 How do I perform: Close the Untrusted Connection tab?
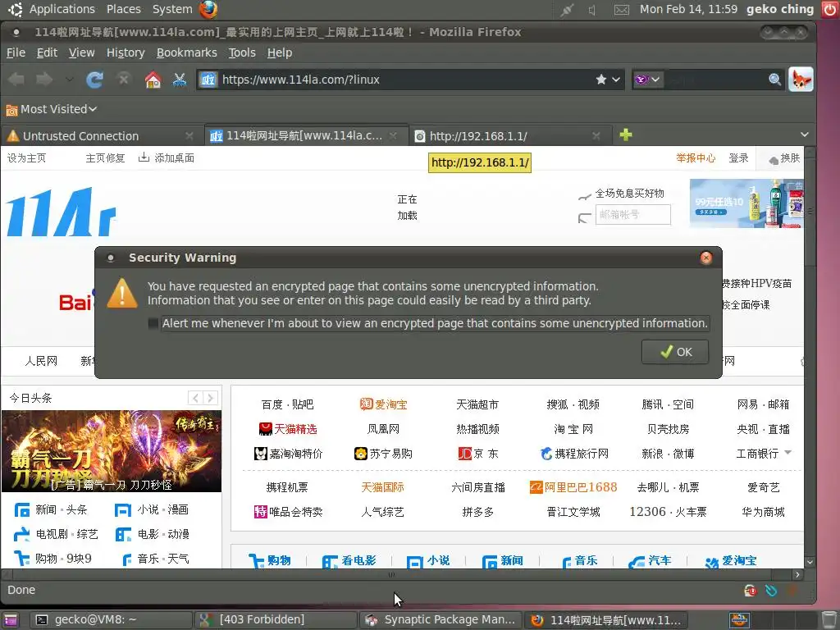(189, 136)
